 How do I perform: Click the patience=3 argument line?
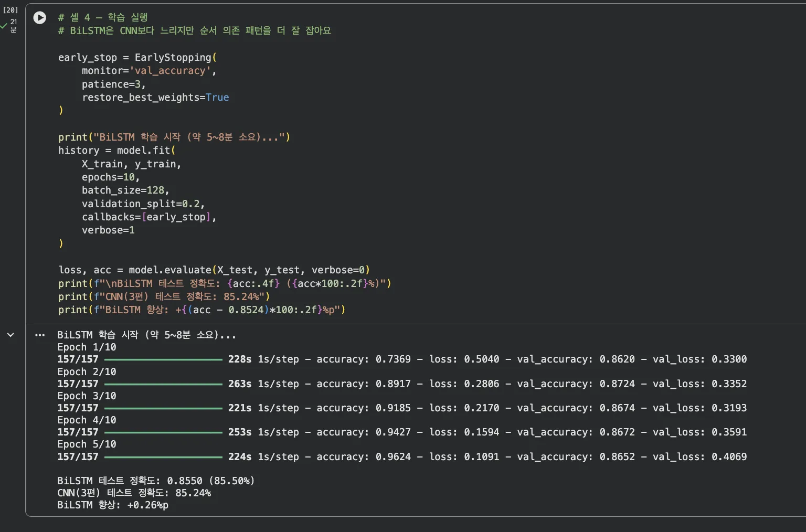(114, 84)
